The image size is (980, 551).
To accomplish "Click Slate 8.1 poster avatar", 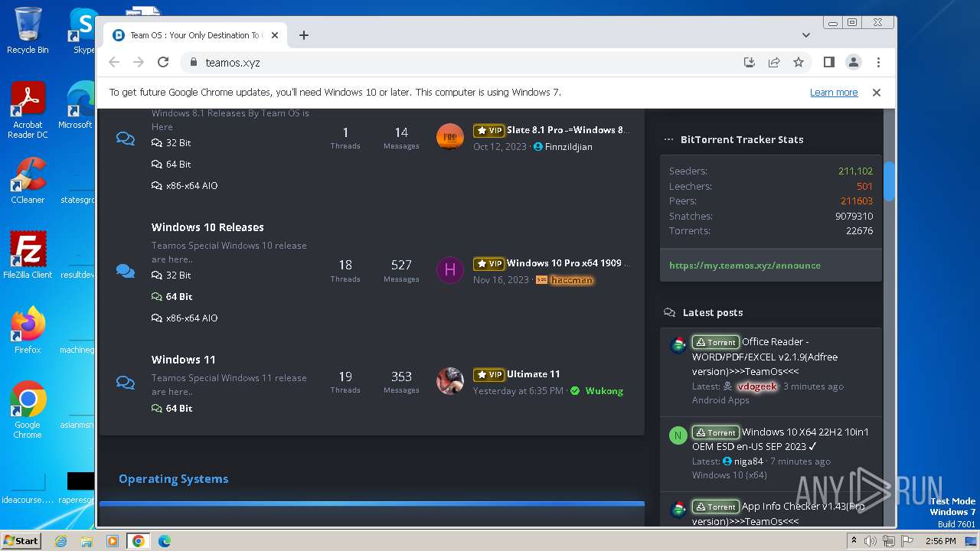I will 450,137.
